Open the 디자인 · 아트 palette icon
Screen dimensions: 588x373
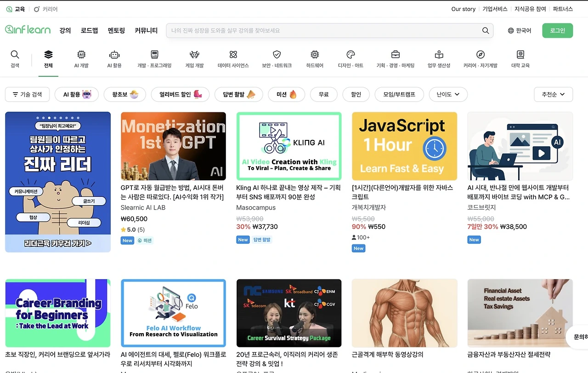tap(351, 55)
